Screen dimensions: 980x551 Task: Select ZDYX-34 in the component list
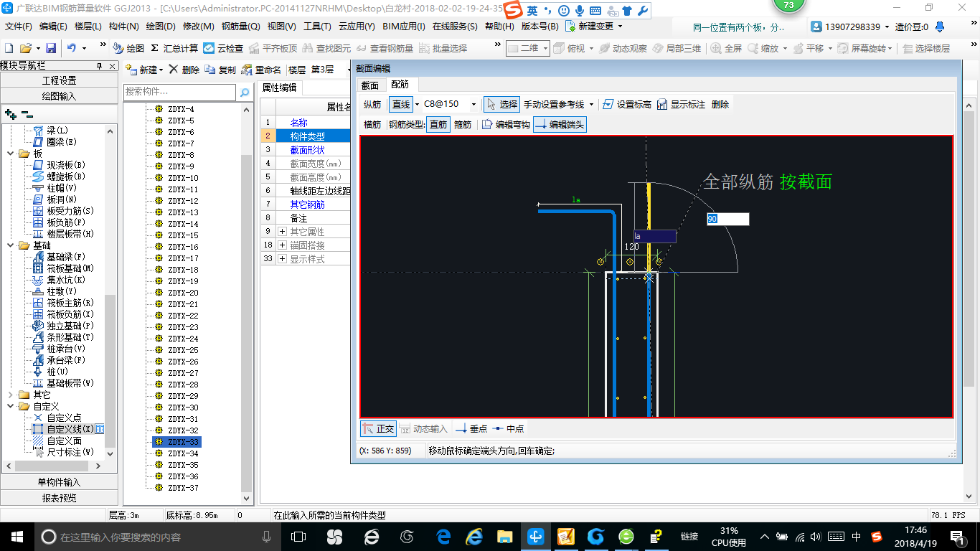(183, 453)
